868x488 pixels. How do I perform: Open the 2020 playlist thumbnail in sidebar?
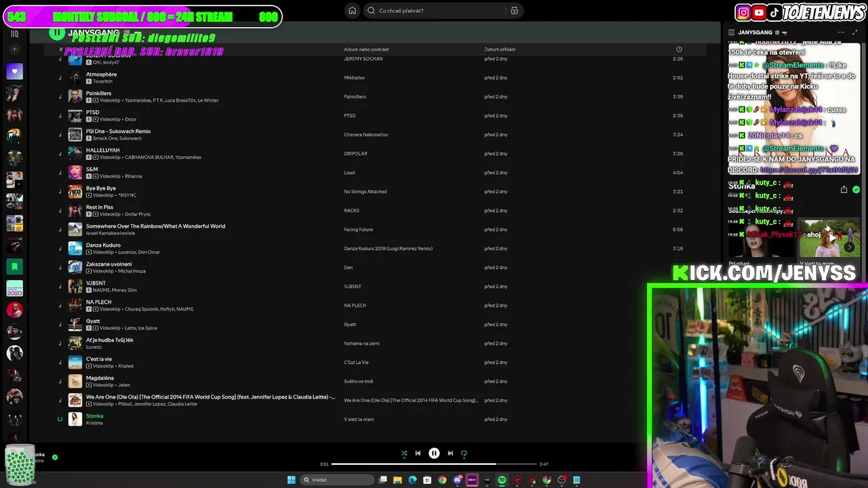(14, 288)
